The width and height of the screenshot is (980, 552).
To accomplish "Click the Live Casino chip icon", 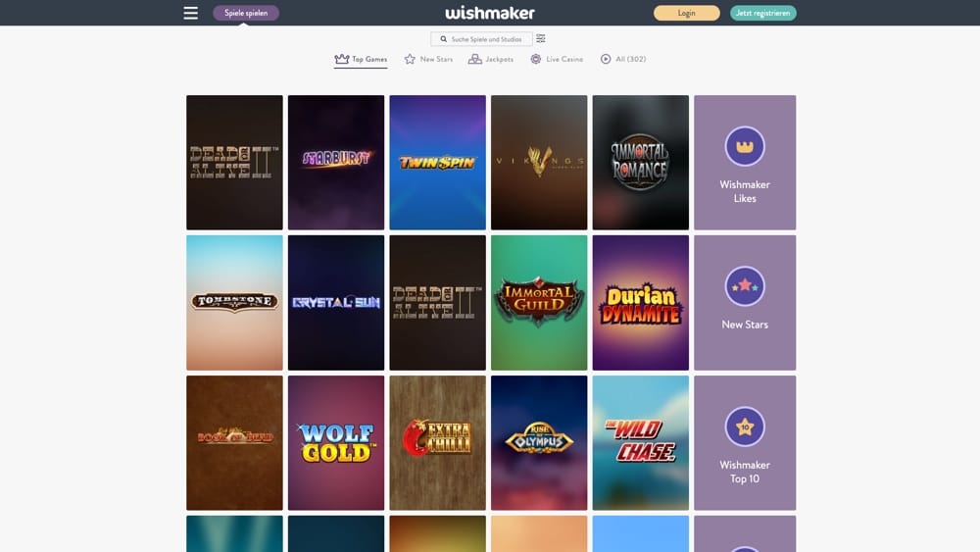I will point(536,59).
